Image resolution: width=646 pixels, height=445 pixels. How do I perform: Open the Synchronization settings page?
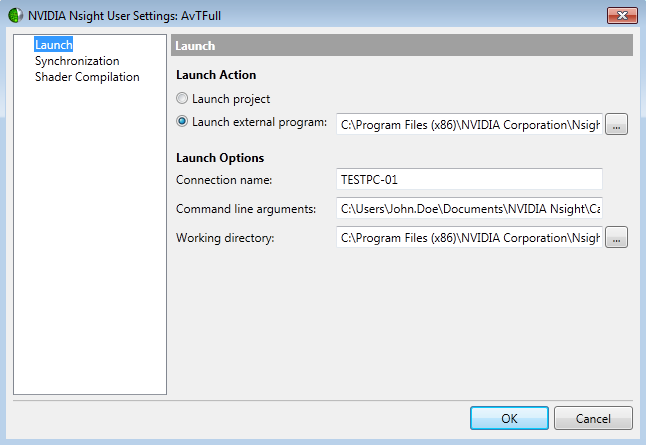[x=77, y=61]
